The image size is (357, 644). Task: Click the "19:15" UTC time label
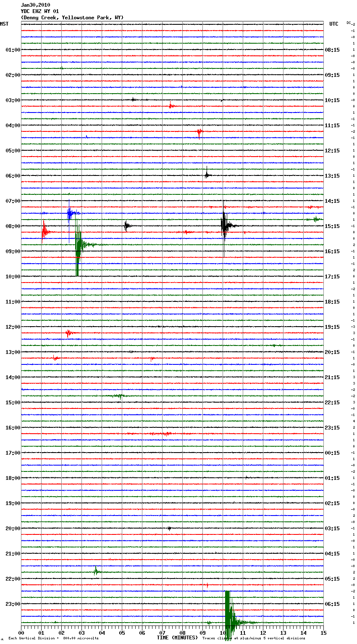pyautogui.click(x=332, y=327)
